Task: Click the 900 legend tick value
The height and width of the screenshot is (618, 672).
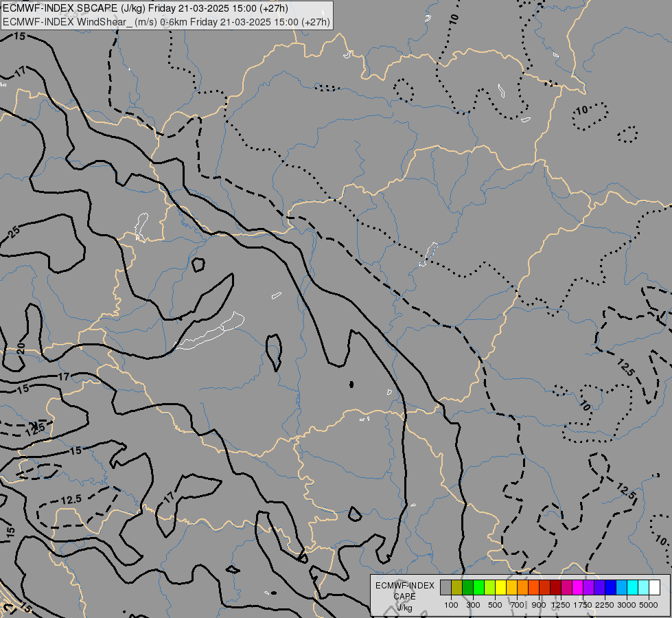Action: (539, 605)
